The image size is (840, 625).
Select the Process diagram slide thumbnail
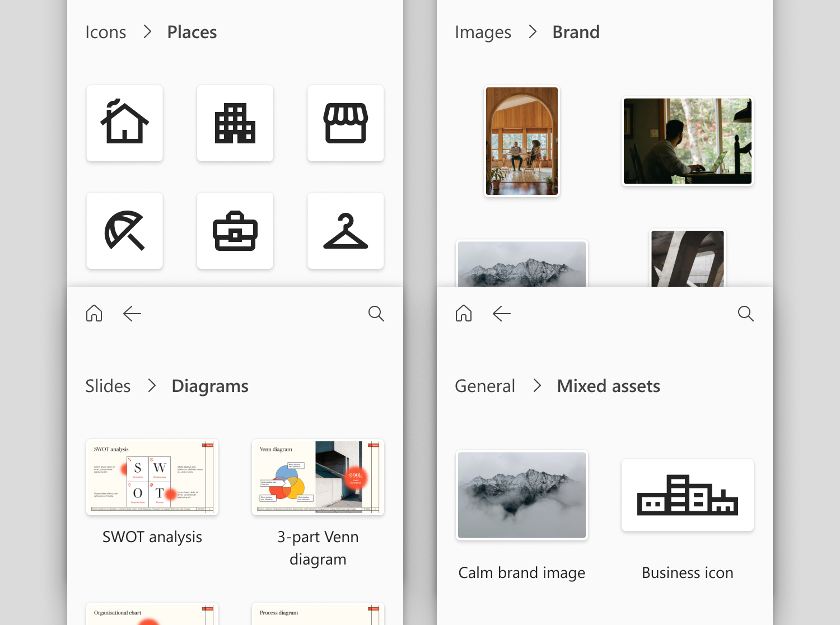(318, 614)
